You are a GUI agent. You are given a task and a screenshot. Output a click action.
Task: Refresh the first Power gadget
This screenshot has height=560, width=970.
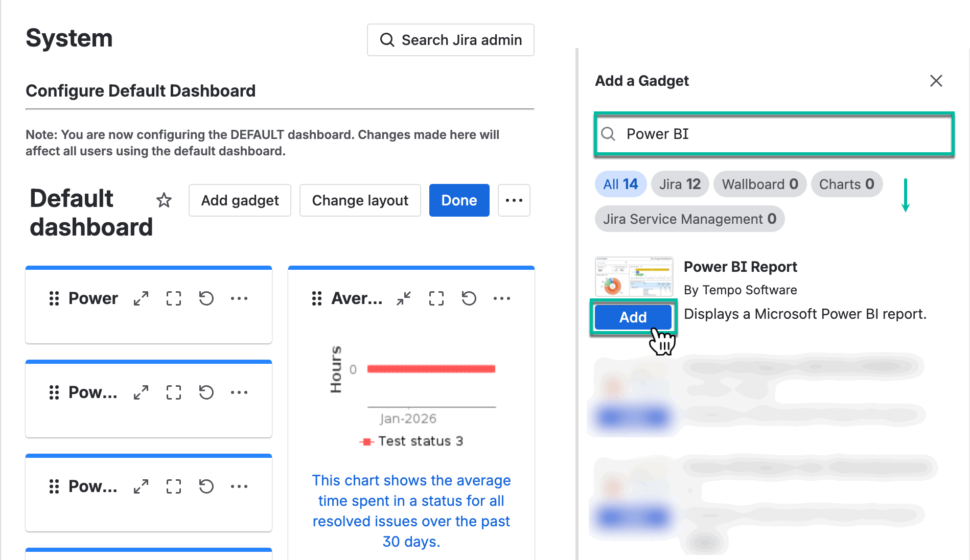click(x=206, y=298)
